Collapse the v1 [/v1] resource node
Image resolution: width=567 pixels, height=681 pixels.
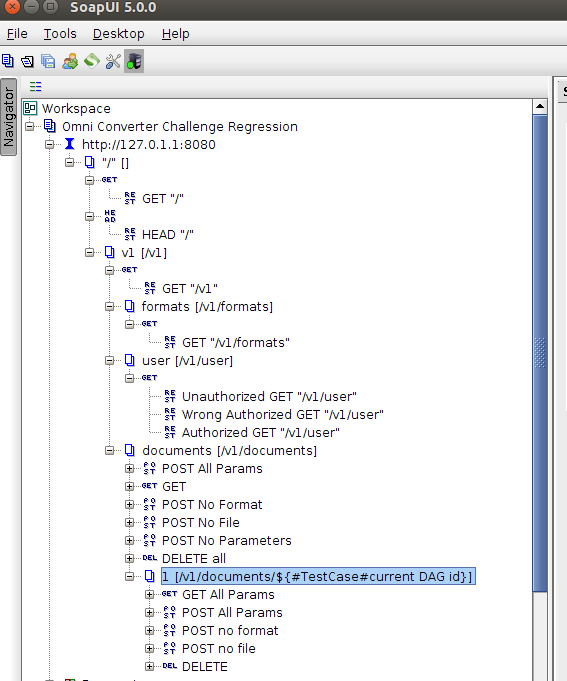click(89, 252)
